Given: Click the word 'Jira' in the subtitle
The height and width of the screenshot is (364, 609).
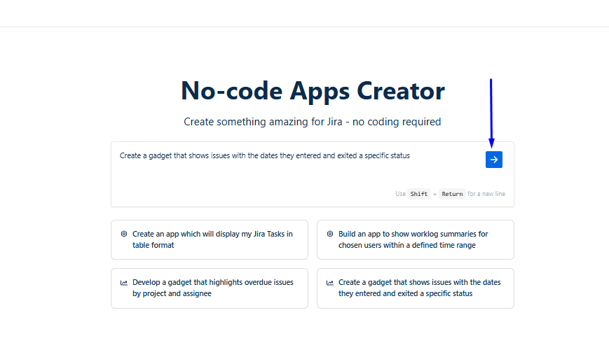Looking at the screenshot, I should [x=334, y=122].
